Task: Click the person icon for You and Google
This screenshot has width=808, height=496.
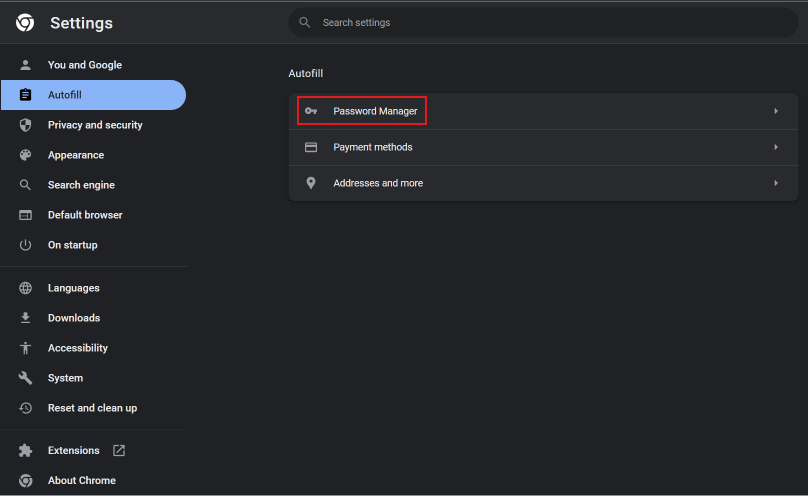Action: pyautogui.click(x=25, y=65)
